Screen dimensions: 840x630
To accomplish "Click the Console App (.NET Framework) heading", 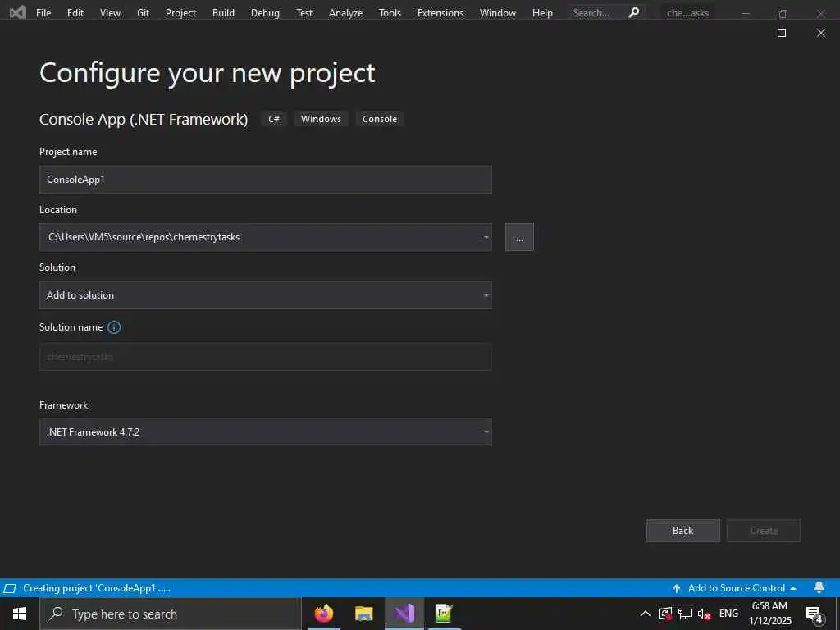I will 144,119.
